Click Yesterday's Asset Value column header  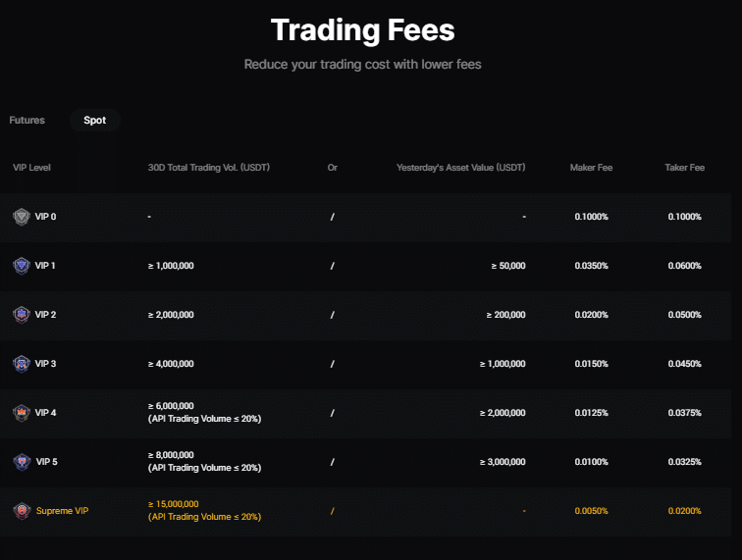(460, 168)
